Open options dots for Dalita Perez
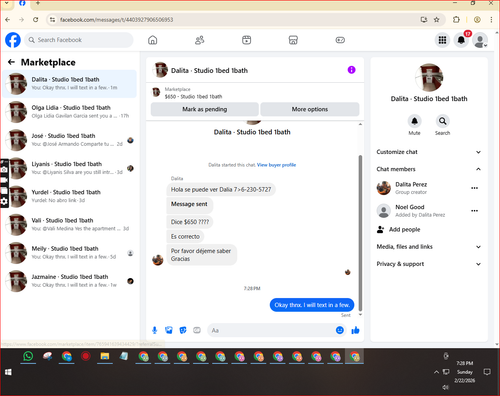 pyautogui.click(x=474, y=188)
